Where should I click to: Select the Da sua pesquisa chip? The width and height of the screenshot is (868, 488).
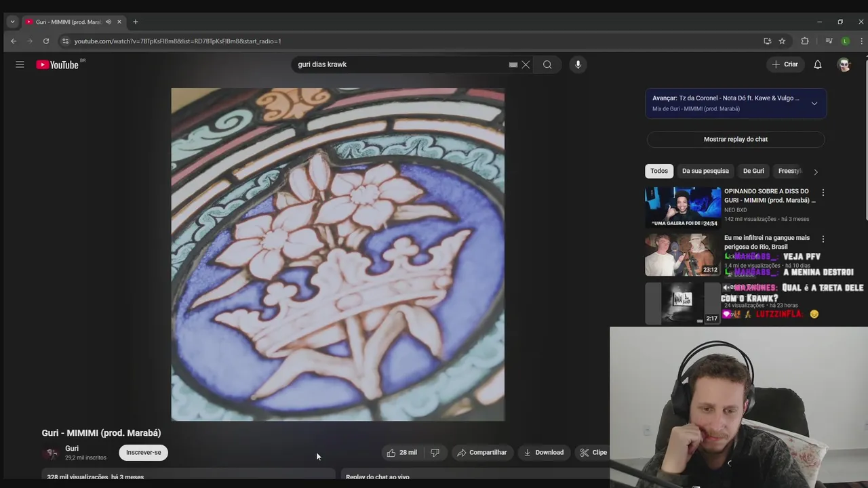tap(705, 171)
